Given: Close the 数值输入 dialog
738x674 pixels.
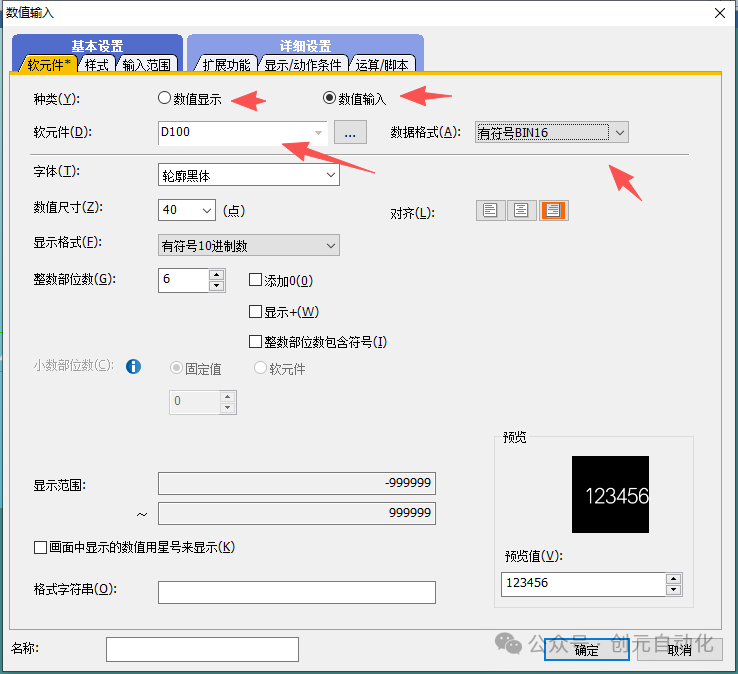Looking at the screenshot, I should 720,13.
